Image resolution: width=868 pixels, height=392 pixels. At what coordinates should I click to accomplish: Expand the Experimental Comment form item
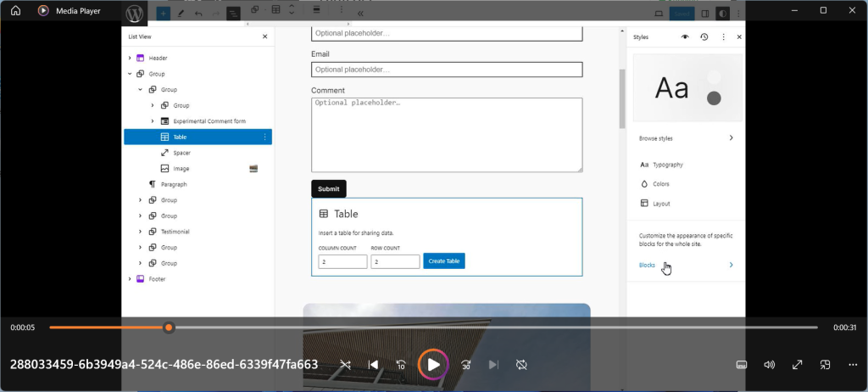(x=153, y=121)
